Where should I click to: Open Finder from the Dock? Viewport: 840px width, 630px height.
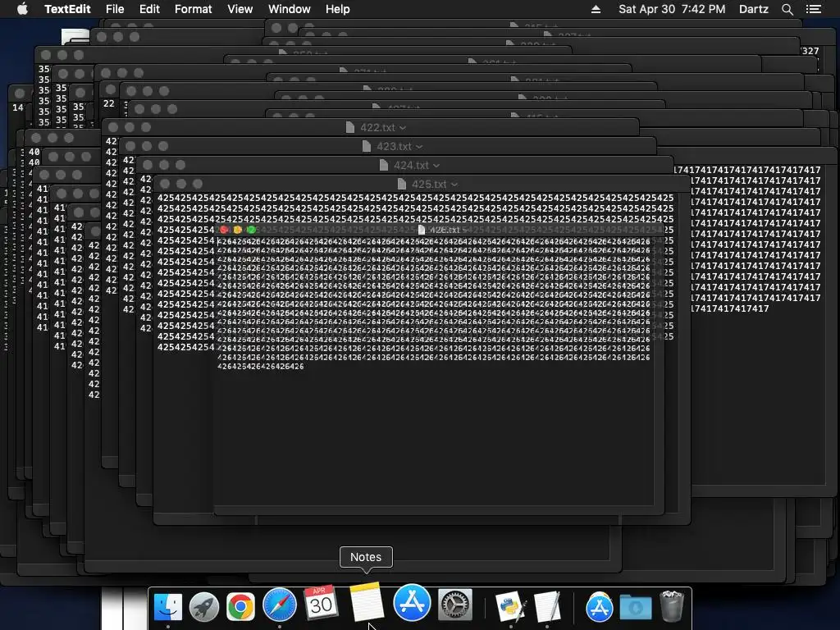click(x=167, y=606)
